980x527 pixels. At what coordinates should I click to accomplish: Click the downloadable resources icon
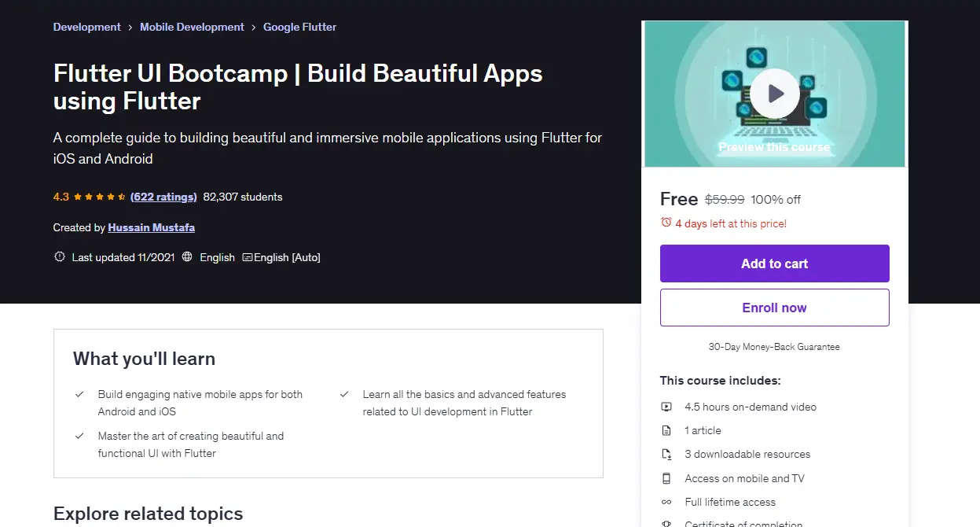(x=666, y=454)
